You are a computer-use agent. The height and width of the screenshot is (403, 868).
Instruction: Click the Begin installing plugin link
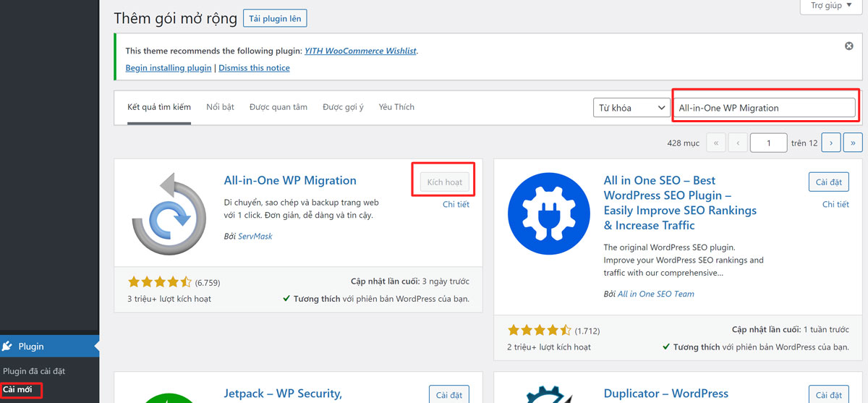click(169, 68)
